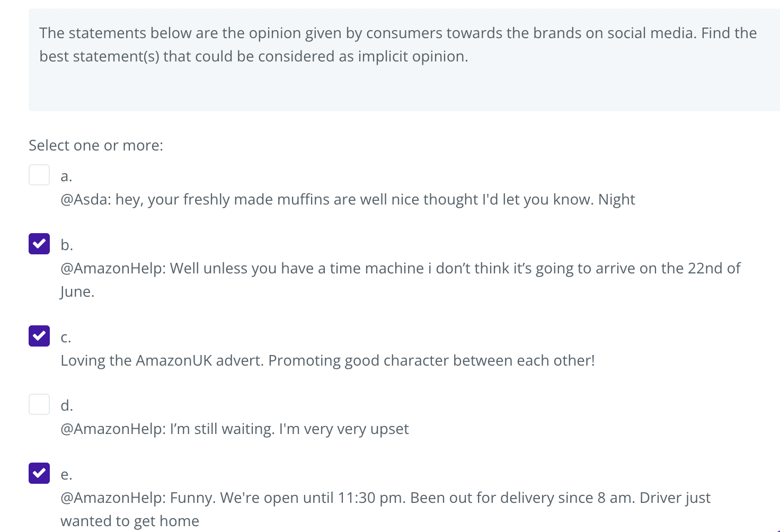Click the 'd.' option letter label
Screen dimensions: 780x532
click(x=67, y=405)
